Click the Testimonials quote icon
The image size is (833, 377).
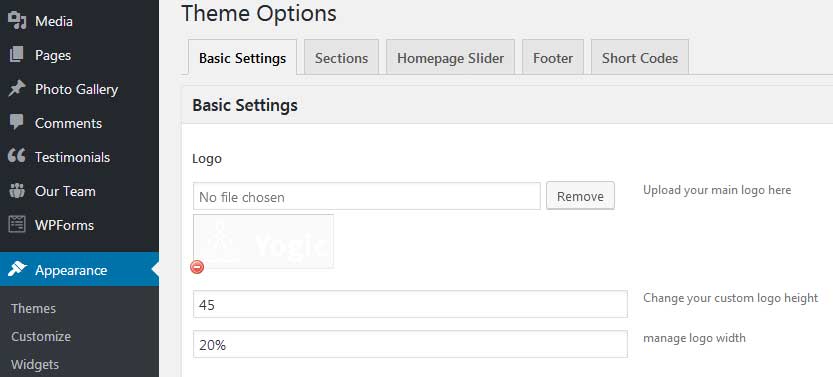[17, 156]
